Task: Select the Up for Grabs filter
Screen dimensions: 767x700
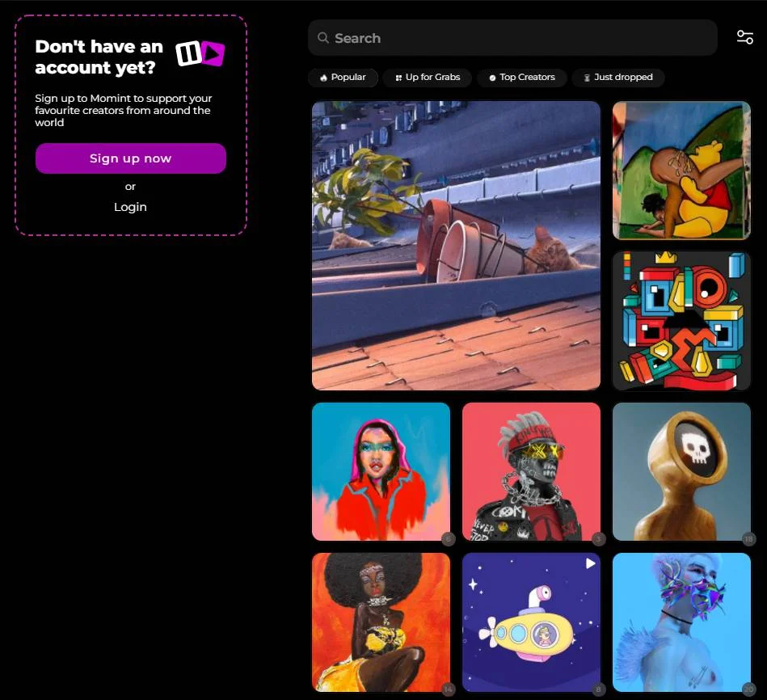Action: 428,78
